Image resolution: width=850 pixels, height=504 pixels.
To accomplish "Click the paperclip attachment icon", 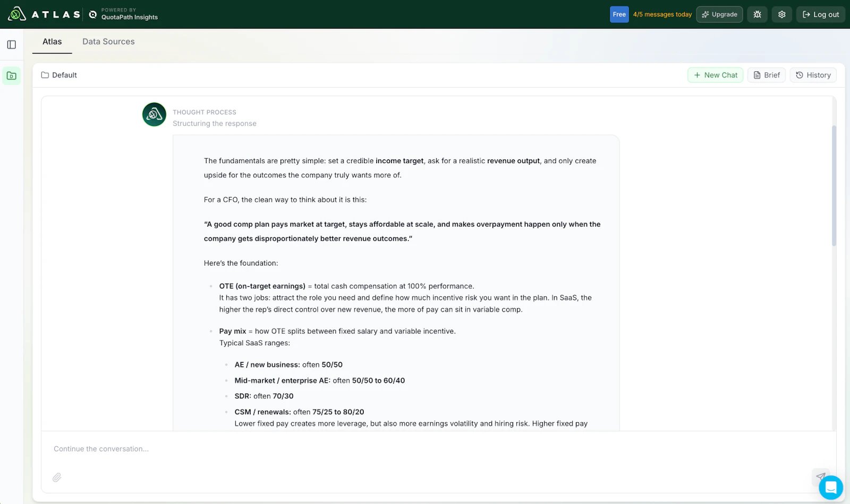I will click(x=57, y=477).
